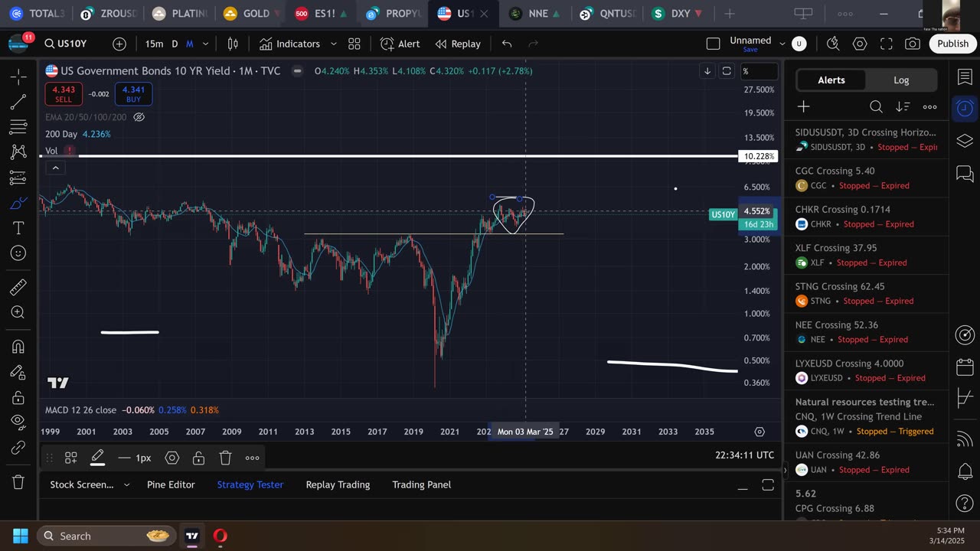The image size is (980, 551).
Task: Switch to the Strategy Tester tab
Action: tap(250, 484)
